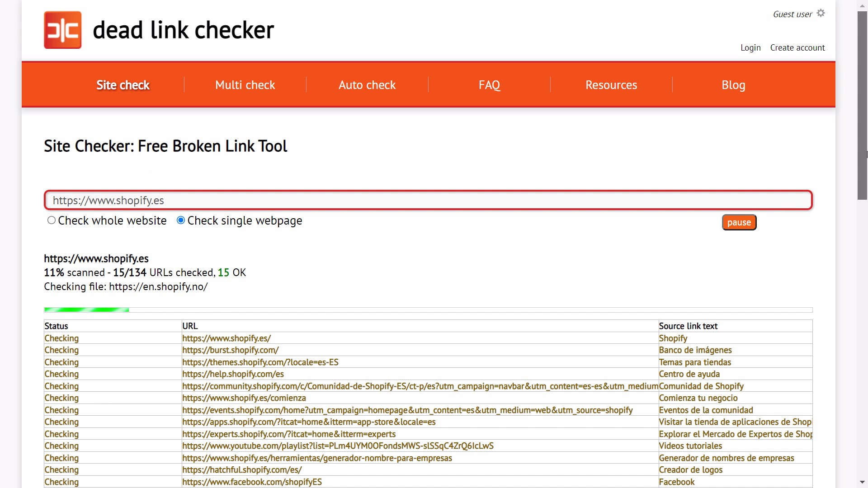Open the help.shopify.com/es link
The height and width of the screenshot is (488, 868).
(233, 374)
